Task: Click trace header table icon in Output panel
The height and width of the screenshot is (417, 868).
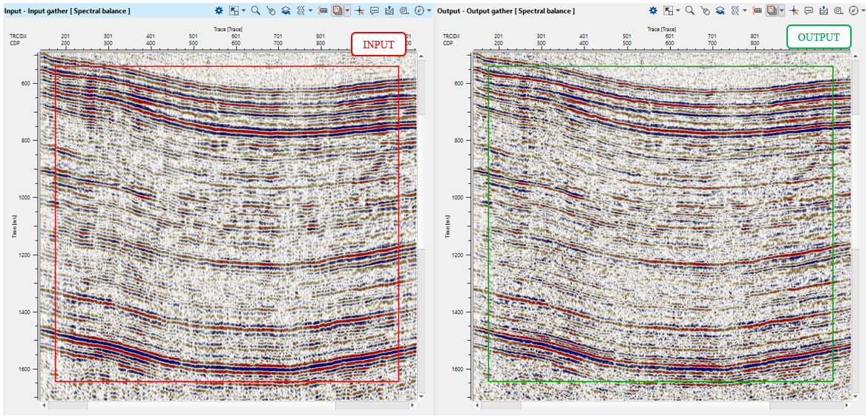Action: (x=758, y=11)
